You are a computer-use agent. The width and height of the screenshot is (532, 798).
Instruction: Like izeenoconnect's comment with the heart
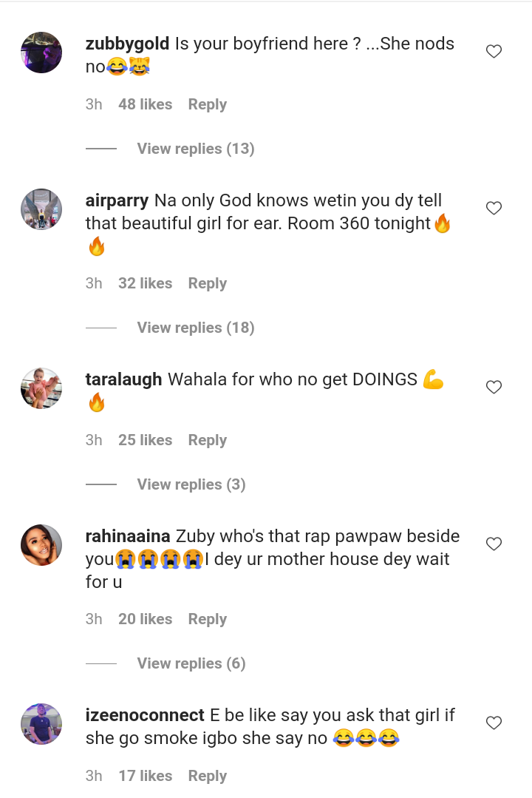(494, 723)
